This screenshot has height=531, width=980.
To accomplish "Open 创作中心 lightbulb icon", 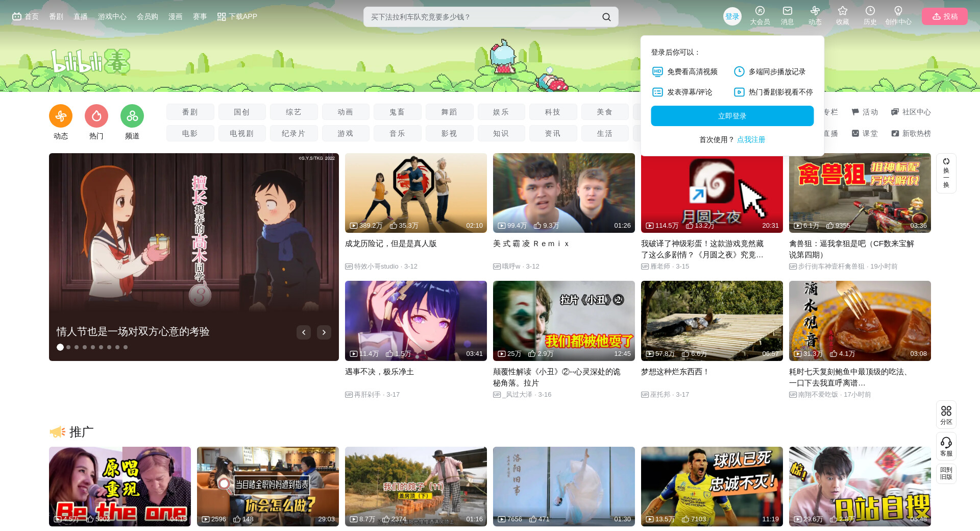I will tap(898, 16).
